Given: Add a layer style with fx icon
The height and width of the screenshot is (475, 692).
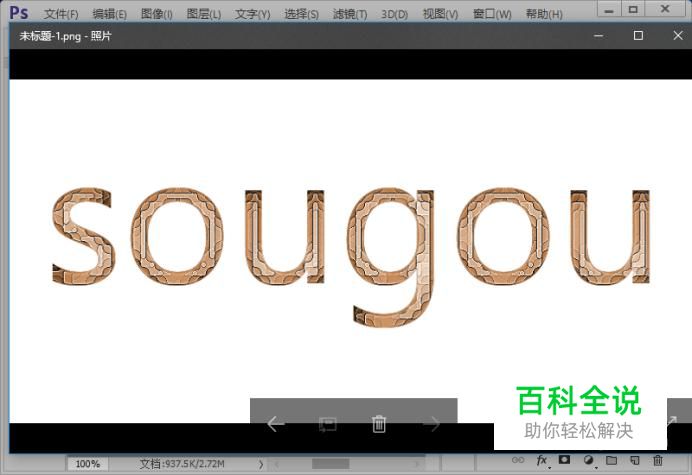Looking at the screenshot, I should pyautogui.click(x=542, y=460).
